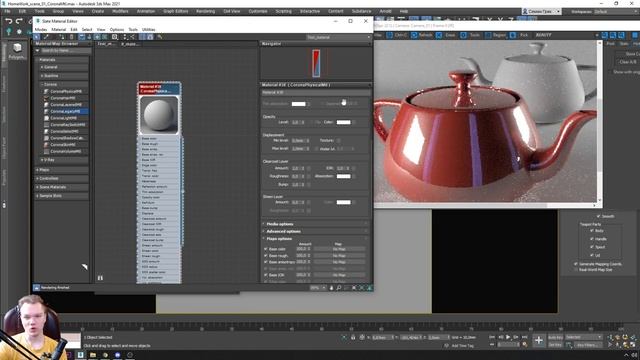Toggle the Base IOR map checkbox
Image resolution: width=640 pixels, height=360 pixels.
[x=266, y=275]
